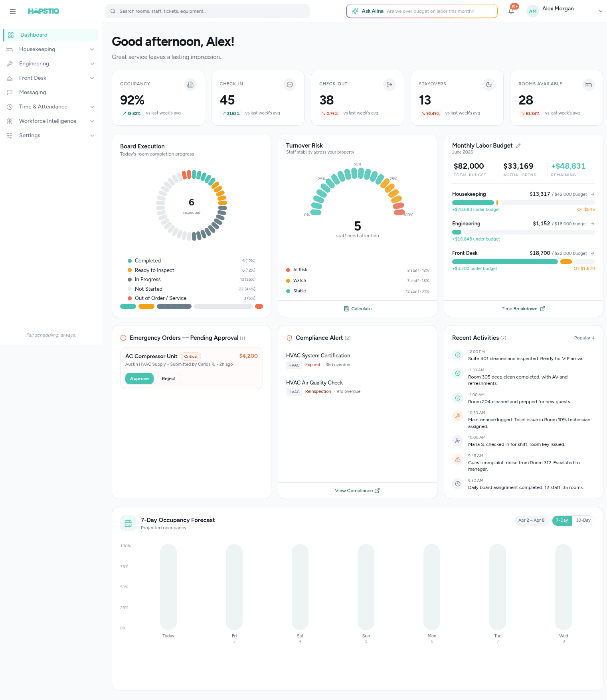Approve the AC Compressor Unit order
Screen dimensions: 607x700
point(139,379)
